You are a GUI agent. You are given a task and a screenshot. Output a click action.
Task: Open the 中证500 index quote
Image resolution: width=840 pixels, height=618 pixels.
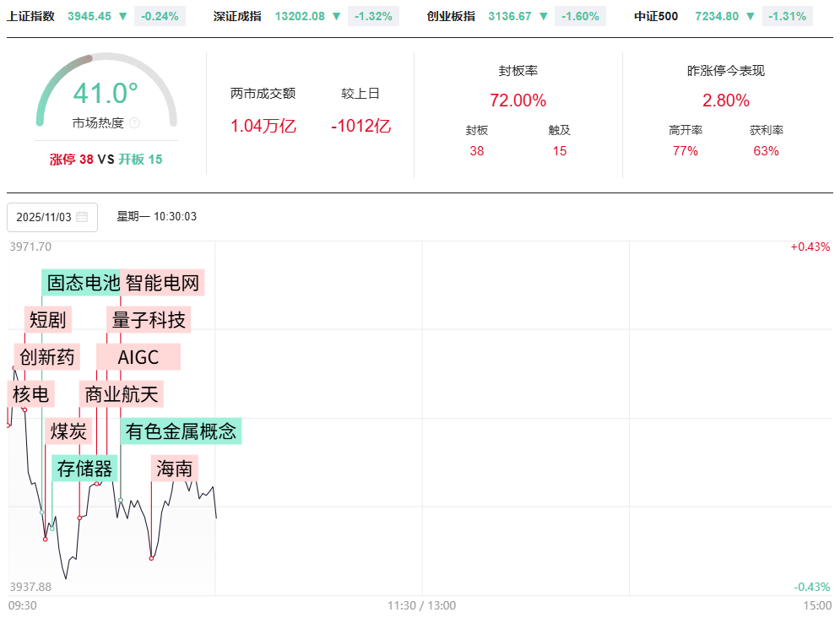point(656,16)
